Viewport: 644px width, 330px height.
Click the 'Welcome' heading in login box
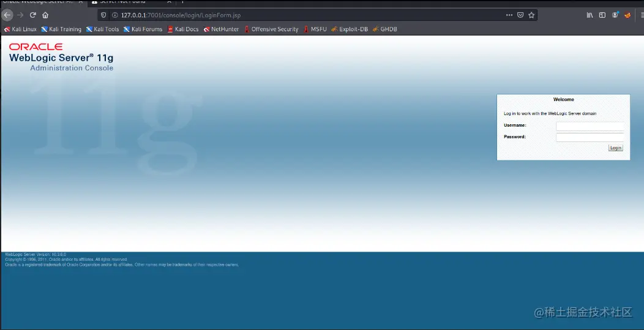click(563, 99)
